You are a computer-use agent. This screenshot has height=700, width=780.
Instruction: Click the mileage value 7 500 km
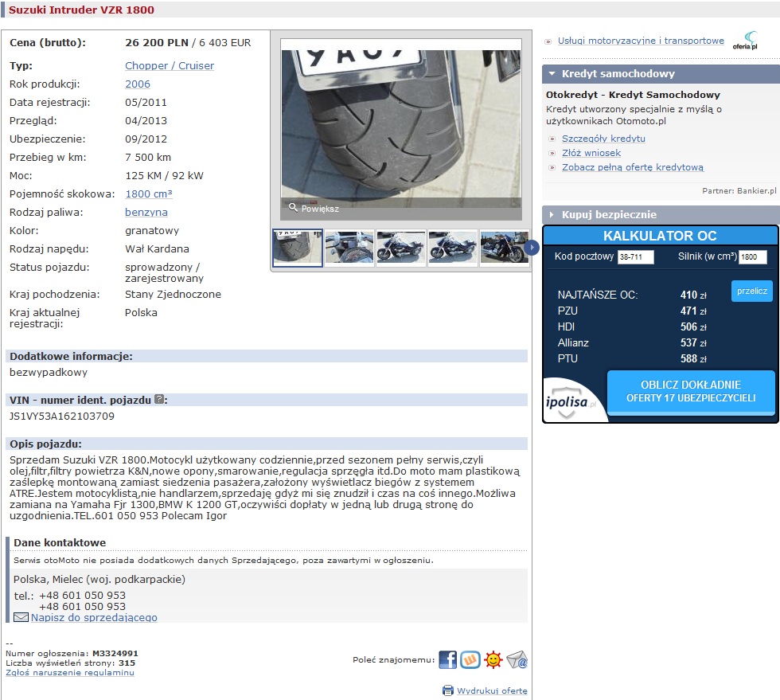coord(148,158)
